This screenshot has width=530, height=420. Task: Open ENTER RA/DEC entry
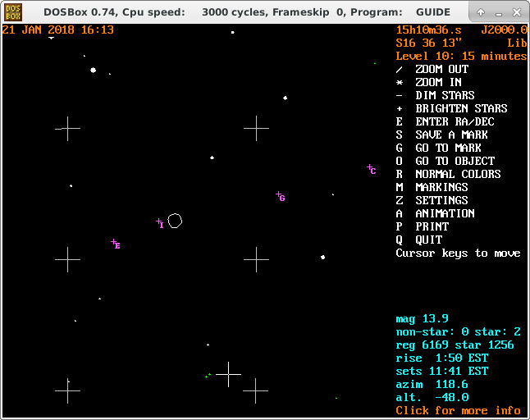(x=455, y=122)
